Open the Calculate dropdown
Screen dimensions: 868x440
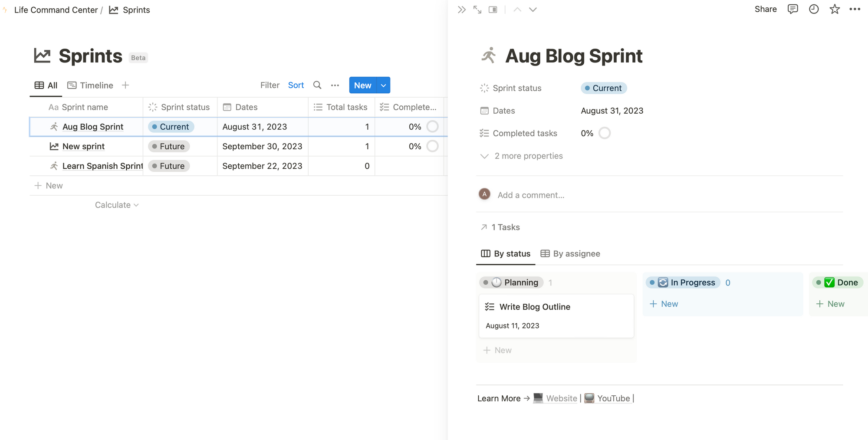(x=117, y=205)
